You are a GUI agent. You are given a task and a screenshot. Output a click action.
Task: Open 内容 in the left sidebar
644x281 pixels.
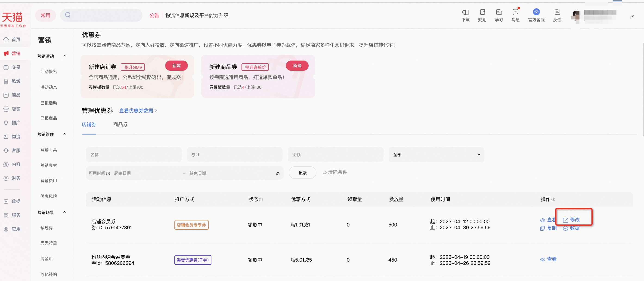pyautogui.click(x=12, y=164)
